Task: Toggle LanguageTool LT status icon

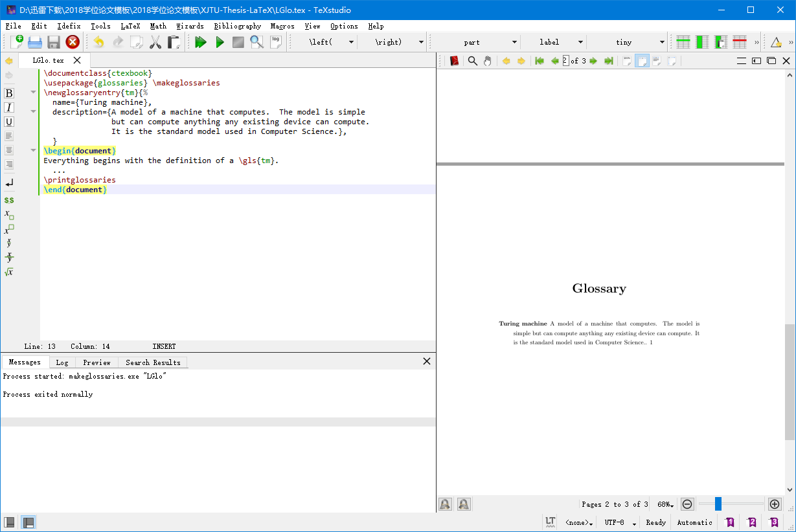Action: (x=550, y=522)
